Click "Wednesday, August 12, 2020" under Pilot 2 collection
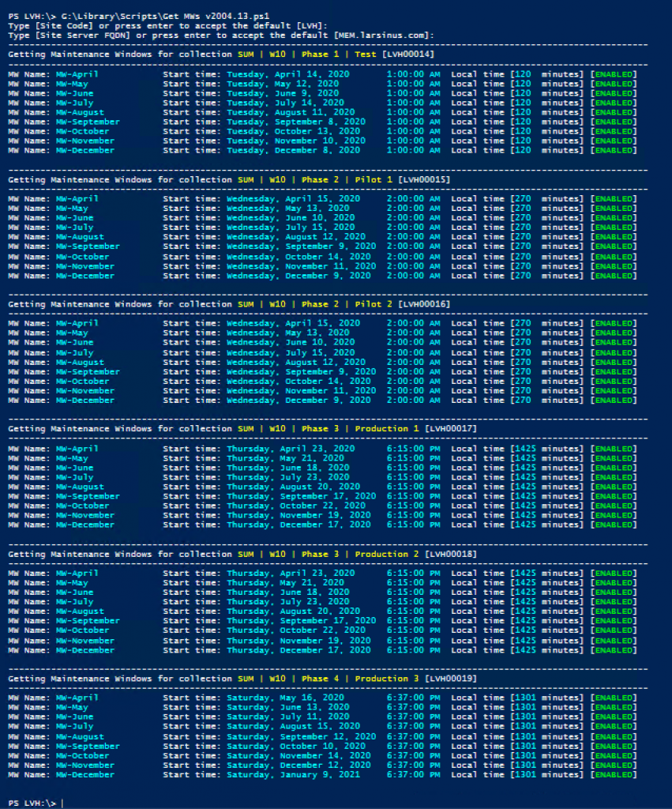The image size is (672, 809). pos(296,363)
